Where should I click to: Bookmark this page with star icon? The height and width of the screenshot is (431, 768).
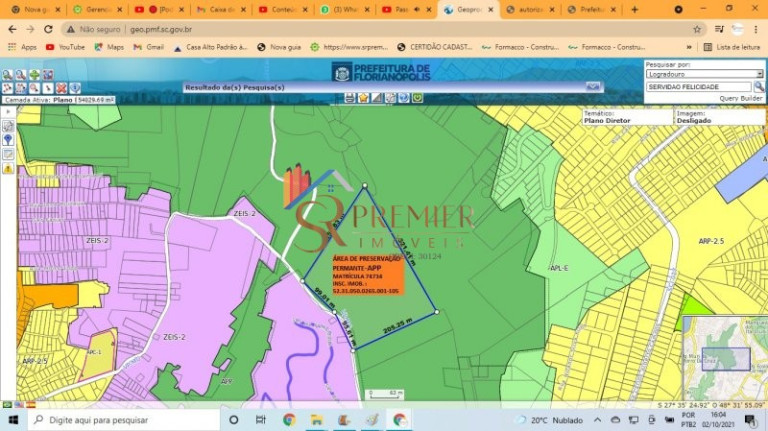(697, 29)
